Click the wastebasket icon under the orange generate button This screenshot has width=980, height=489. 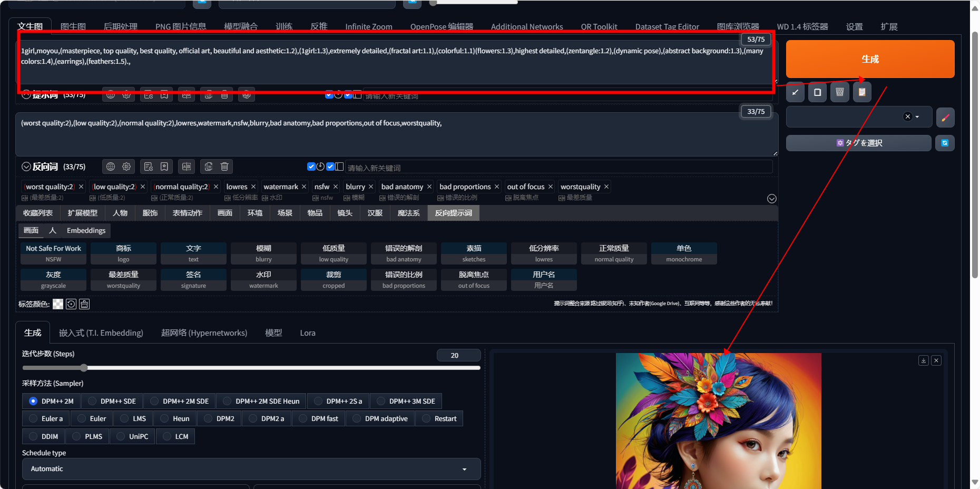(840, 92)
